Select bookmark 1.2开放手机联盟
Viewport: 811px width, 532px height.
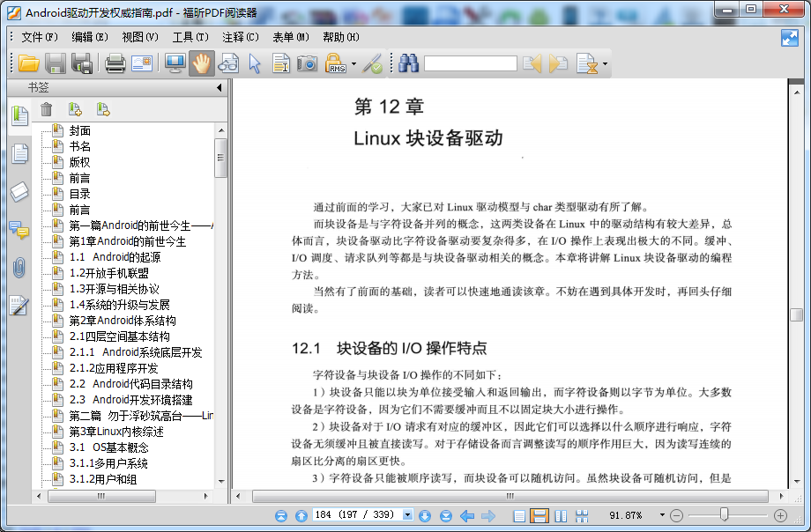109,273
